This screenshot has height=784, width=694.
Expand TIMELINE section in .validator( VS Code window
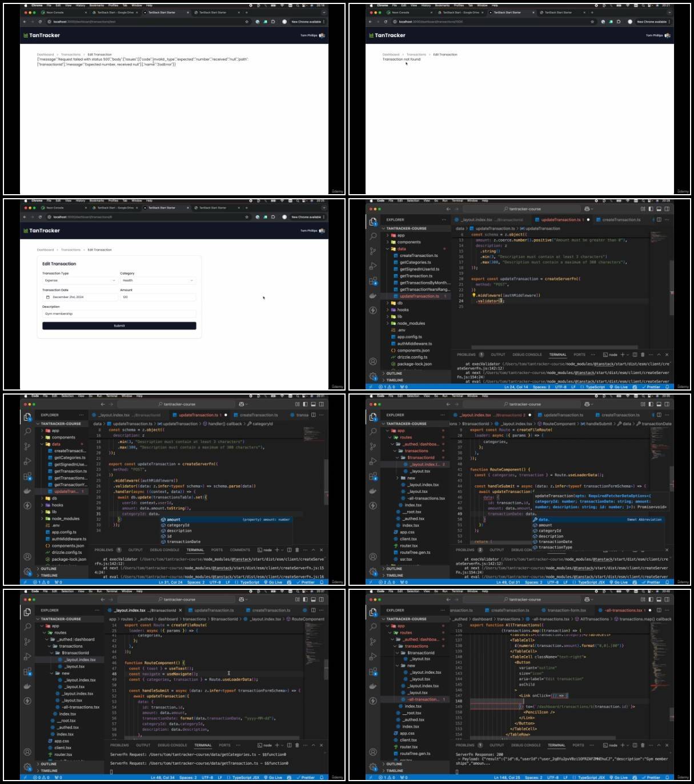[x=394, y=380]
